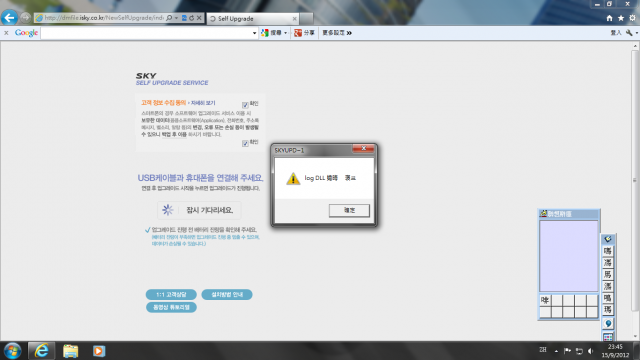Image resolution: width=640 pixels, height=360 pixels.
Task: Close the Google Toolbar with its X
Action: 6,33
